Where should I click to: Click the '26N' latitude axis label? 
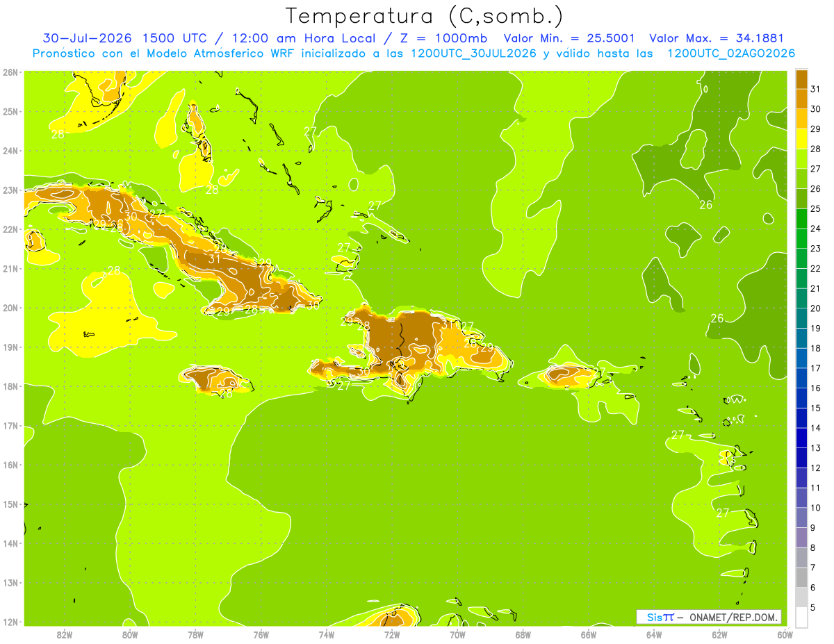point(10,72)
